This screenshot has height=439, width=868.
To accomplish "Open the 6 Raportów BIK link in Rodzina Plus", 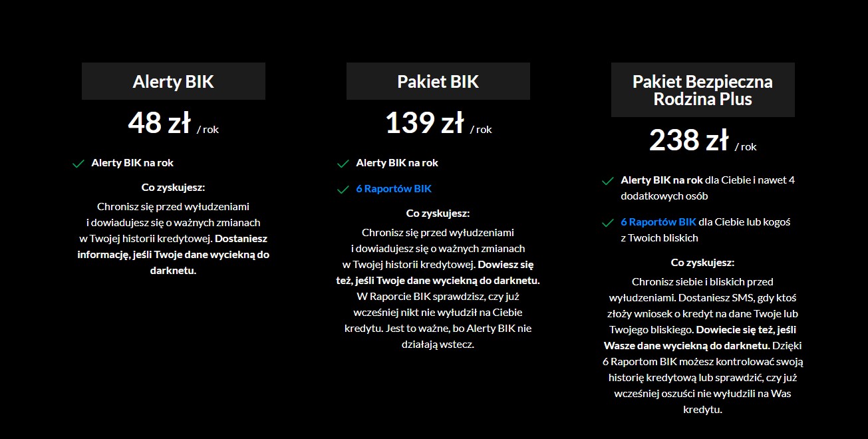I will pyautogui.click(x=658, y=222).
